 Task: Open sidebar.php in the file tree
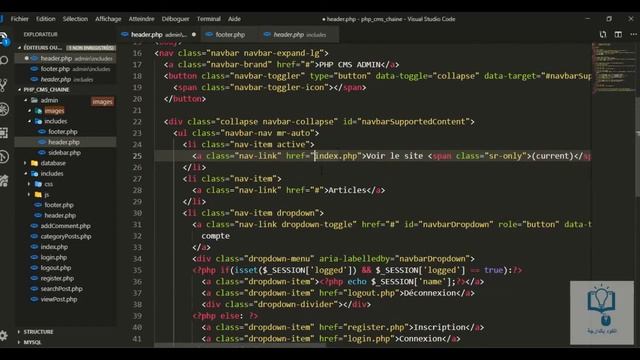pos(65,153)
